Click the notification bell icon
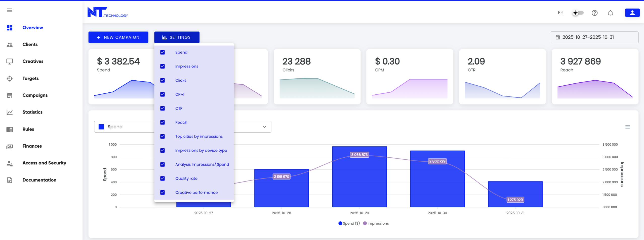Image resolution: width=644 pixels, height=240 pixels. 611,13
